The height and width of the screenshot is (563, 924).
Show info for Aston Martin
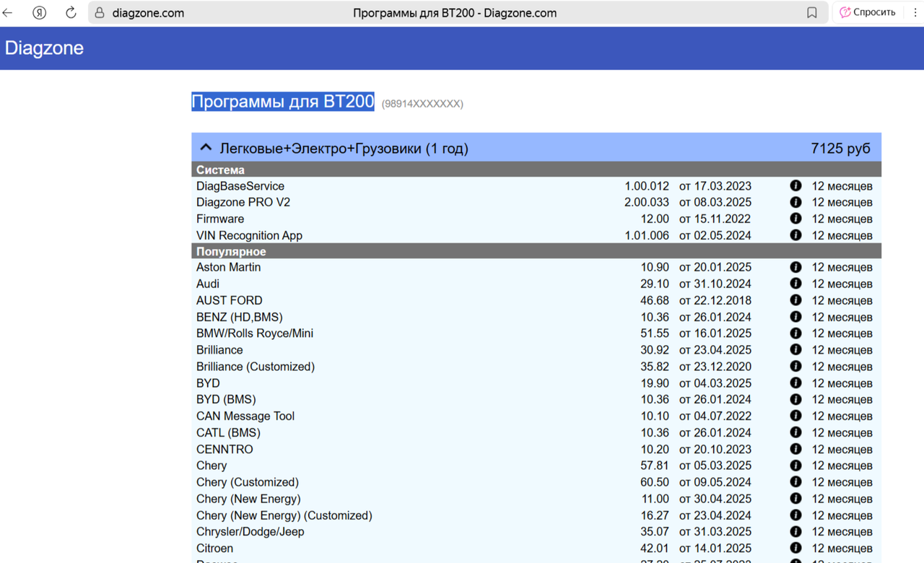point(796,267)
